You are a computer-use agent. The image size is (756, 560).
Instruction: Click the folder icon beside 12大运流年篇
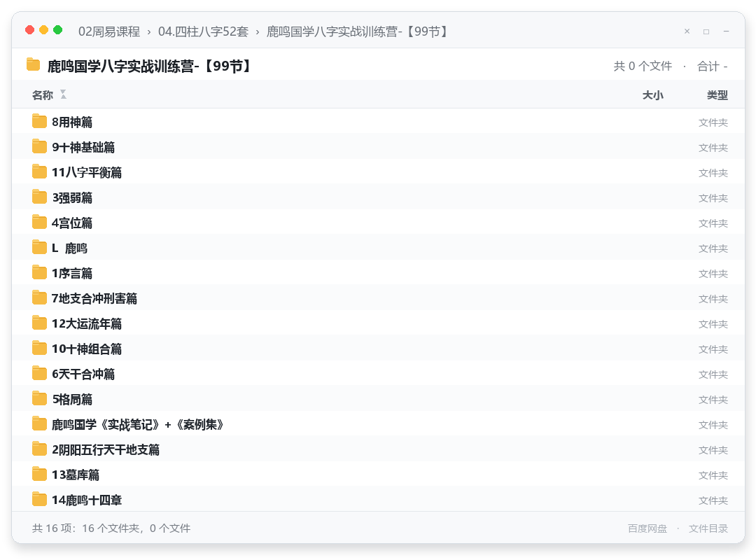click(39, 323)
